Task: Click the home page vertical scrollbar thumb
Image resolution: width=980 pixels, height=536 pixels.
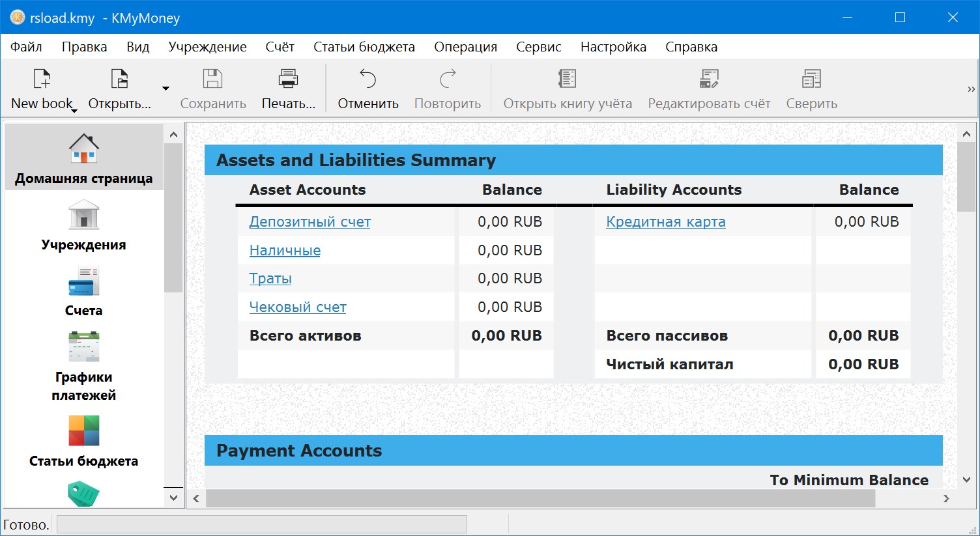Action: pyautogui.click(x=966, y=176)
